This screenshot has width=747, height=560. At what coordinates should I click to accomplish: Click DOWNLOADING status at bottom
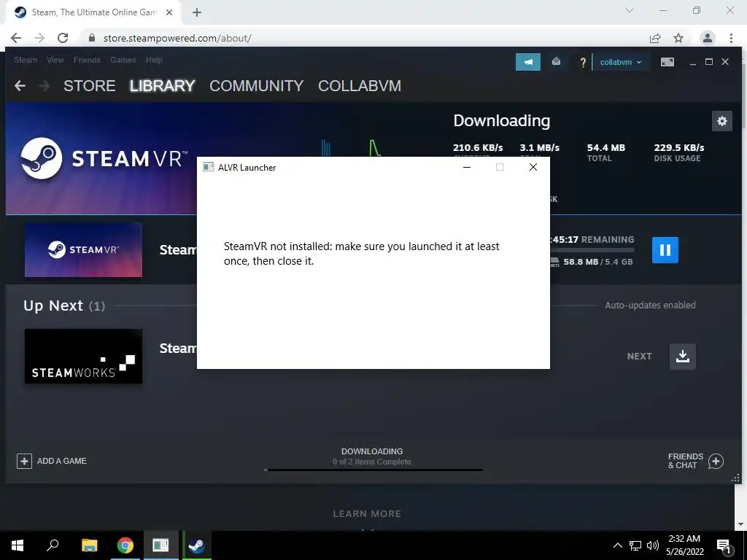pos(372,451)
